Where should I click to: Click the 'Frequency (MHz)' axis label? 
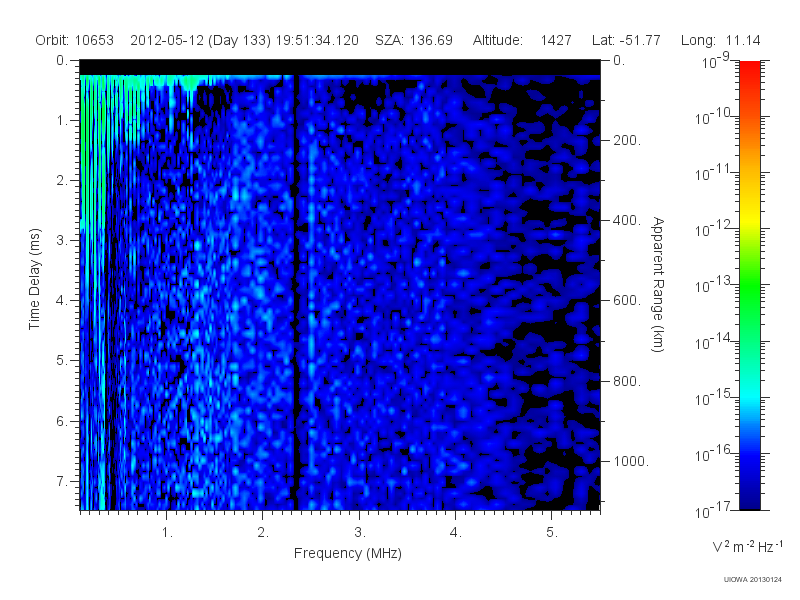pos(348,553)
